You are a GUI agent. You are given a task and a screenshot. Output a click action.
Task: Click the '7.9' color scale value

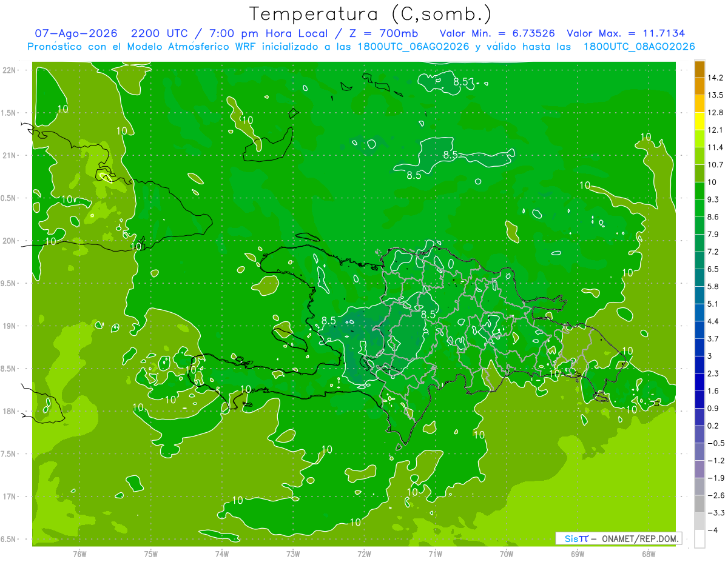(x=713, y=235)
